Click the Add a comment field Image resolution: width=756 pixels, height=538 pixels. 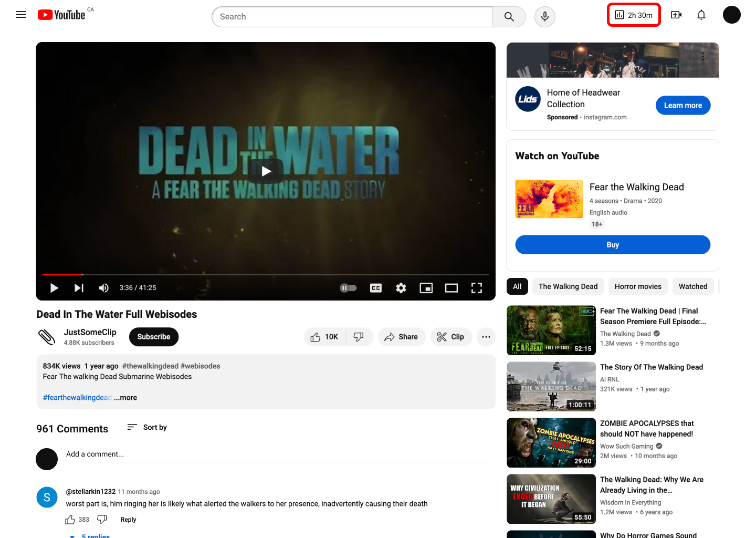(275, 454)
